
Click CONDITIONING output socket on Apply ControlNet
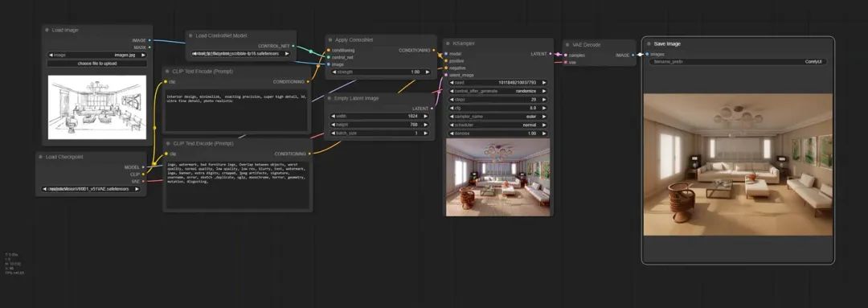coord(434,51)
